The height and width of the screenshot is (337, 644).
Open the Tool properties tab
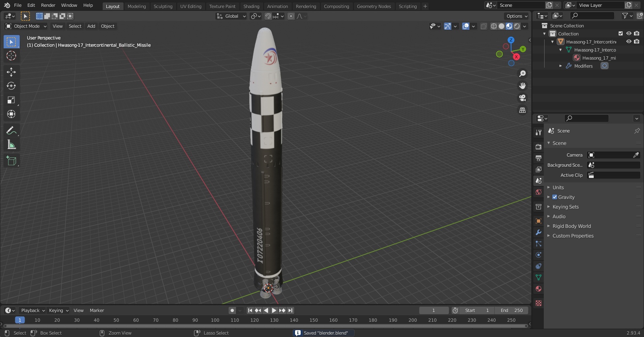(x=538, y=132)
